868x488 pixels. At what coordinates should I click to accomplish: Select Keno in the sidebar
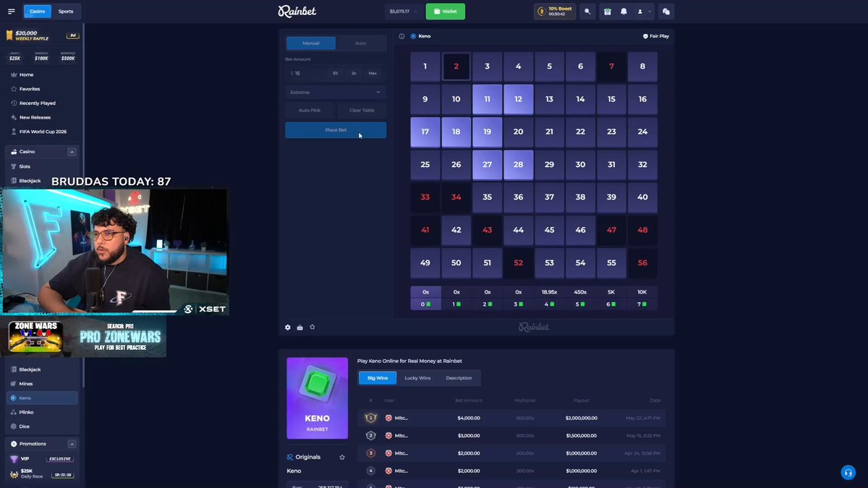click(x=42, y=398)
